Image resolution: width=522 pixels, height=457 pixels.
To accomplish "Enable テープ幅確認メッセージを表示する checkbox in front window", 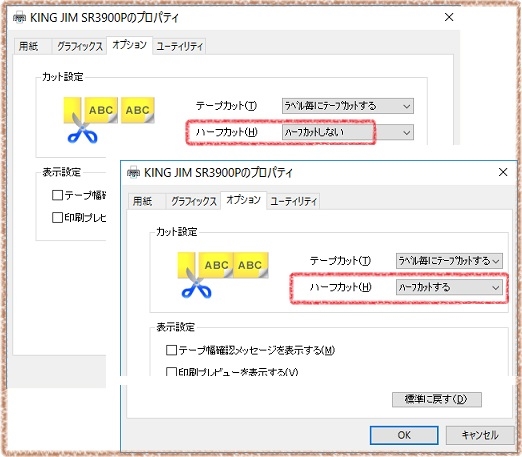I will click(171, 350).
